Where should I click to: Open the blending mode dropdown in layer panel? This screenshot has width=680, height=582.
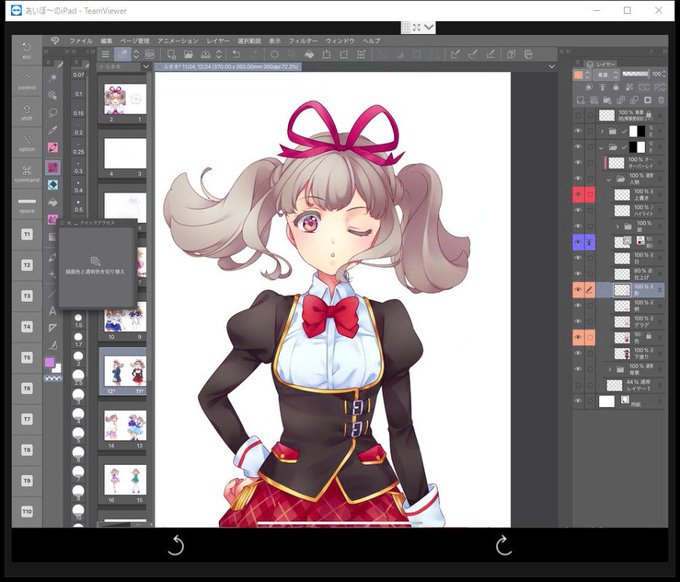[607, 75]
